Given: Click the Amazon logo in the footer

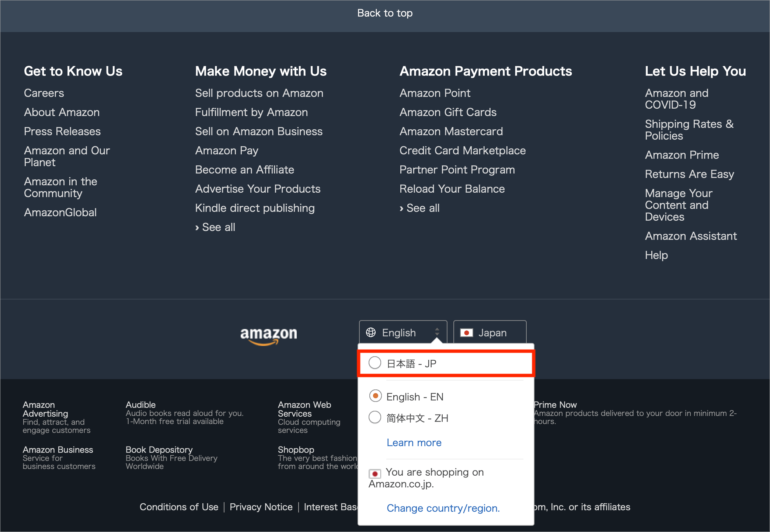Looking at the screenshot, I should click(x=268, y=333).
